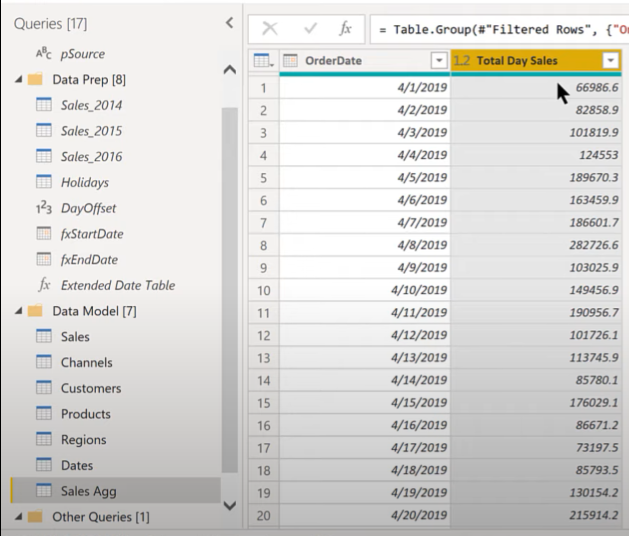Click the OrderDate column date type icon
This screenshot has height=536, width=629.
[290, 61]
